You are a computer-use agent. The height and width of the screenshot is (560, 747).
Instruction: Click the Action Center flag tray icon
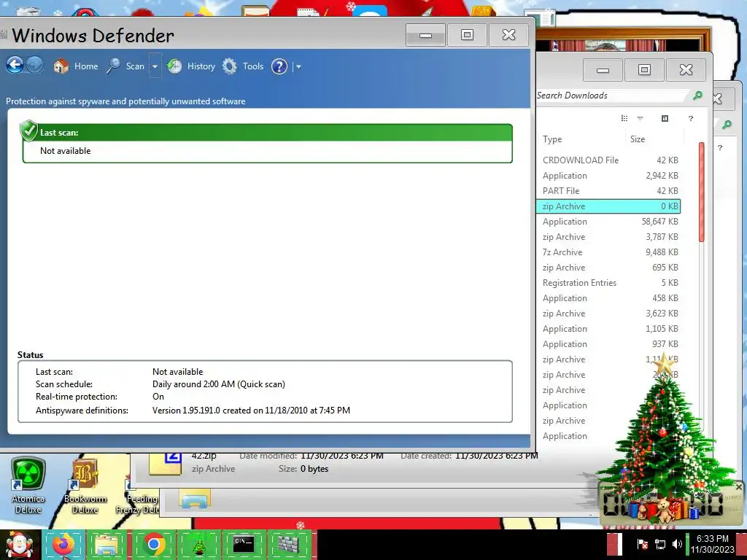642,544
